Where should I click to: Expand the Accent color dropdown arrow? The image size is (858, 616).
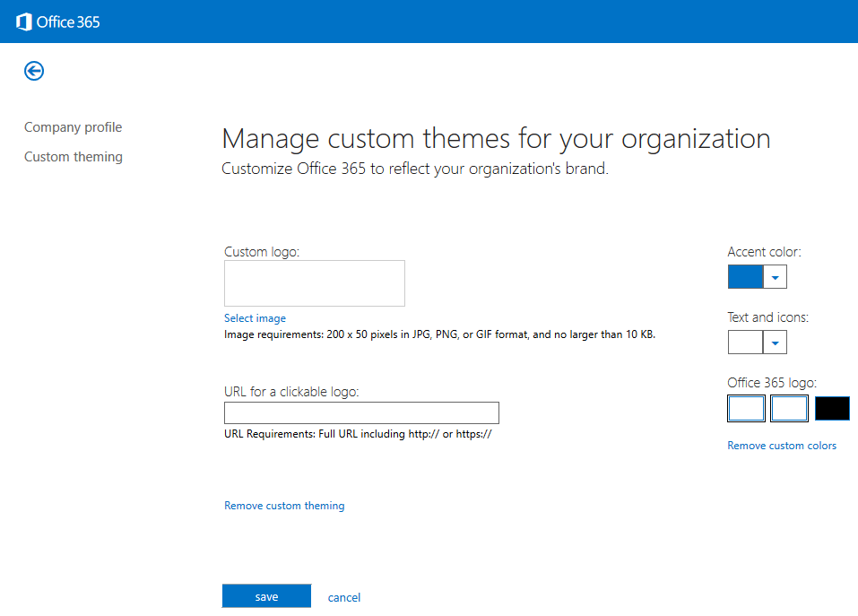[x=775, y=277]
